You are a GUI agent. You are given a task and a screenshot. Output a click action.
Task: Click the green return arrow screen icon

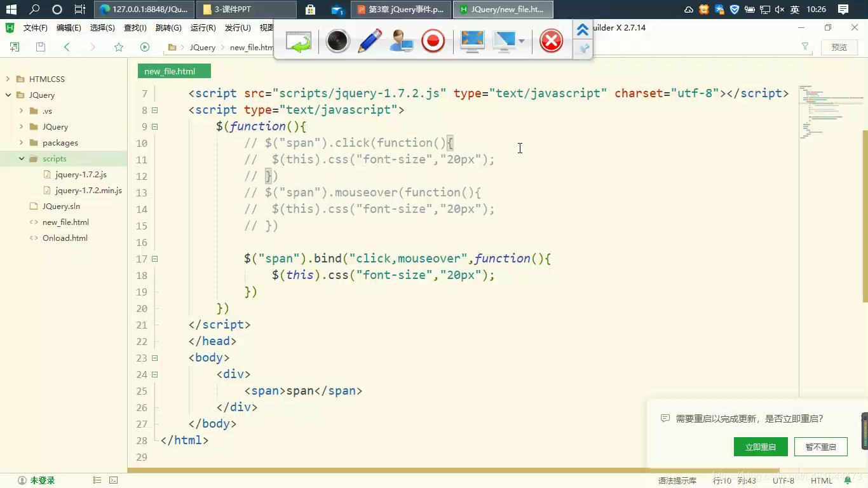pos(299,42)
